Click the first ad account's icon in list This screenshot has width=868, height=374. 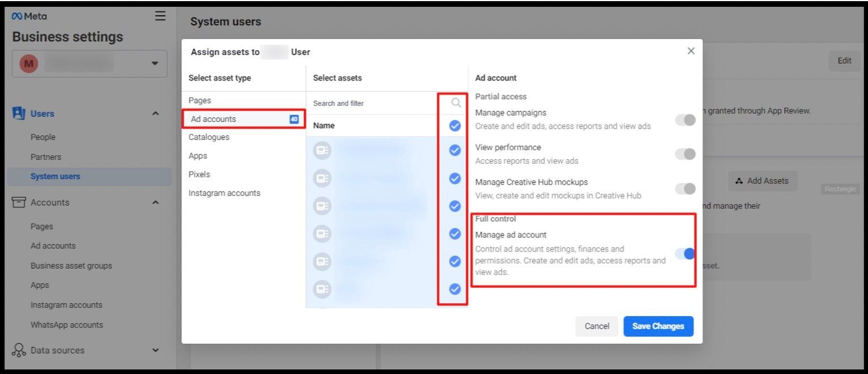(322, 151)
